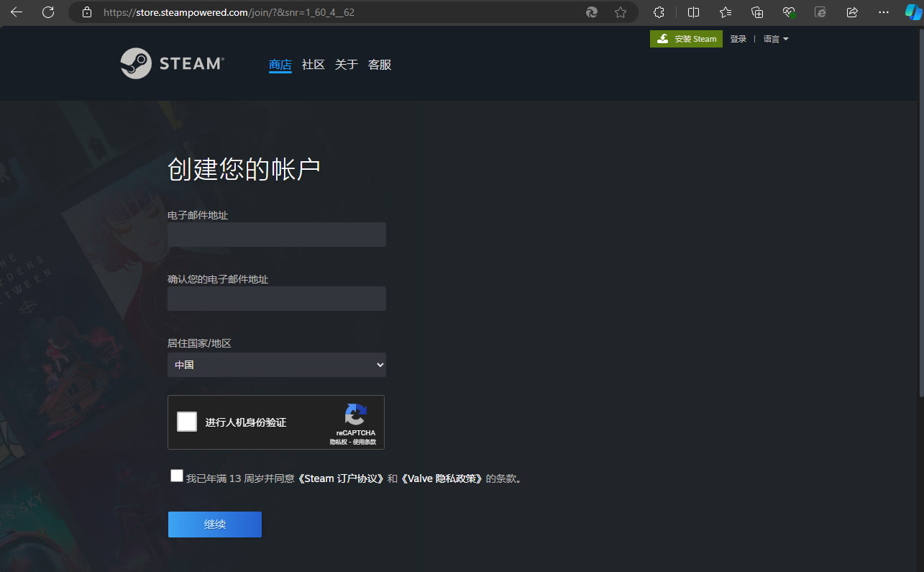The height and width of the screenshot is (572, 924).
Task: Tick the age 13 and agreement checkbox
Action: click(x=177, y=476)
